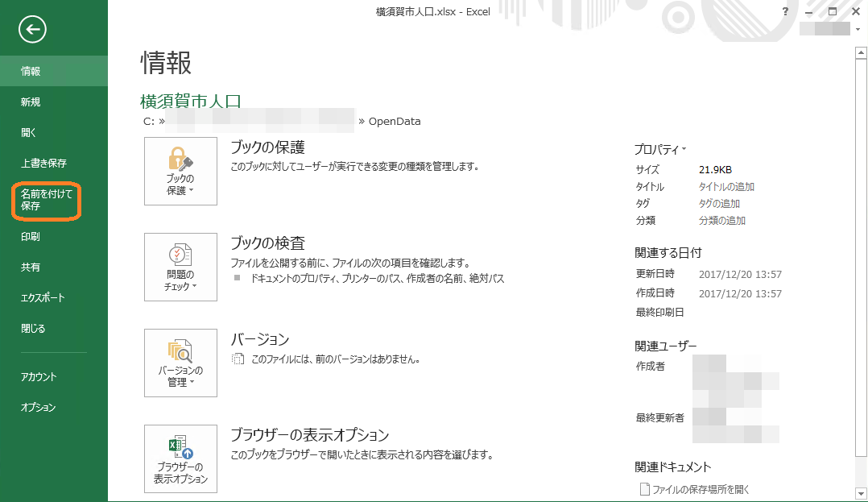Choose 上書き保存 from the sidebar

click(43, 163)
